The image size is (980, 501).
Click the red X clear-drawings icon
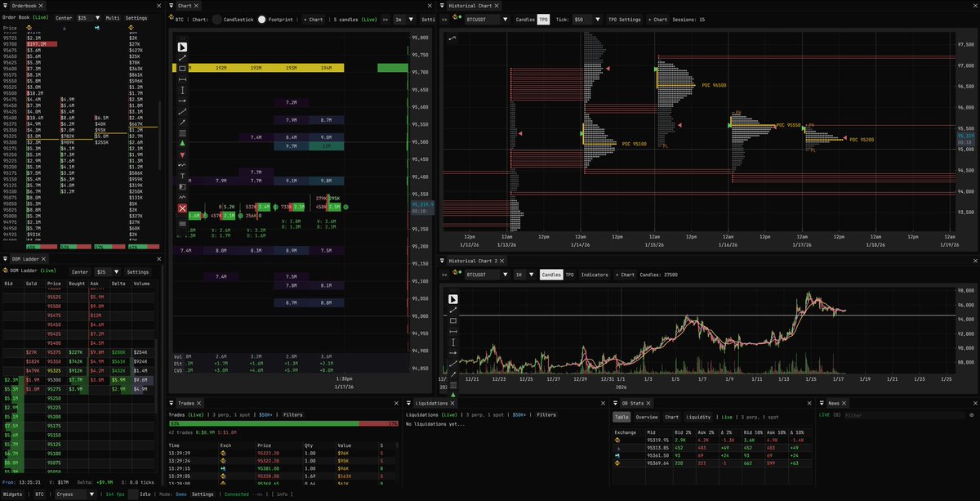[x=181, y=208]
